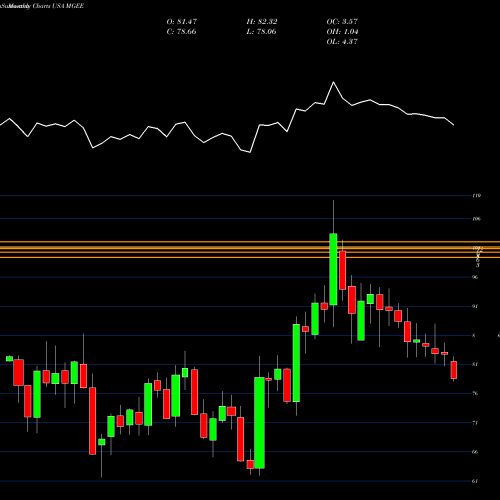Click the 71 price axis label

pos(475,423)
